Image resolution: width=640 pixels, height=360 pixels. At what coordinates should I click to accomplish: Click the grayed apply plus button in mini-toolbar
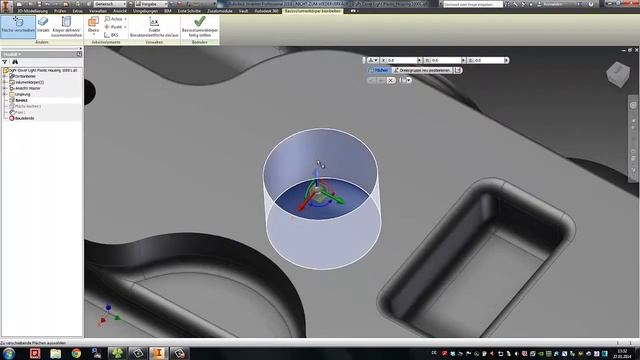(381, 80)
